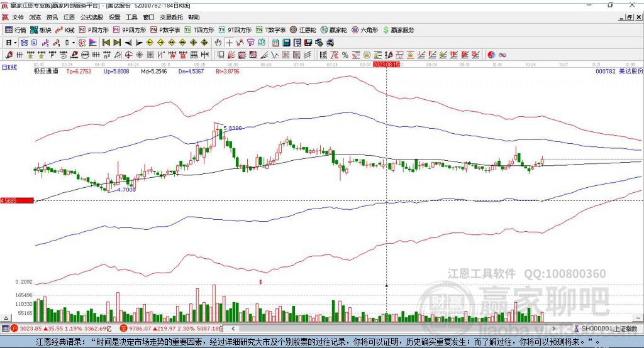This screenshot has width=644, height=348.
Task: Open the 赢家轮 tool
Action: point(333,30)
